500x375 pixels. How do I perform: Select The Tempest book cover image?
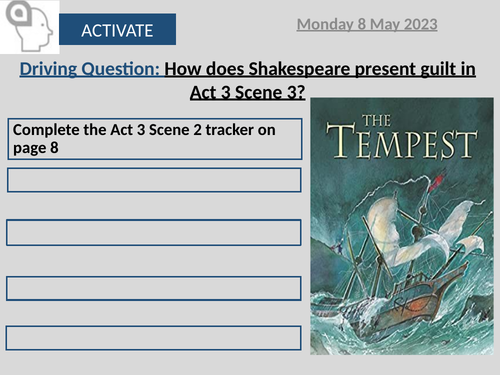coord(402,226)
